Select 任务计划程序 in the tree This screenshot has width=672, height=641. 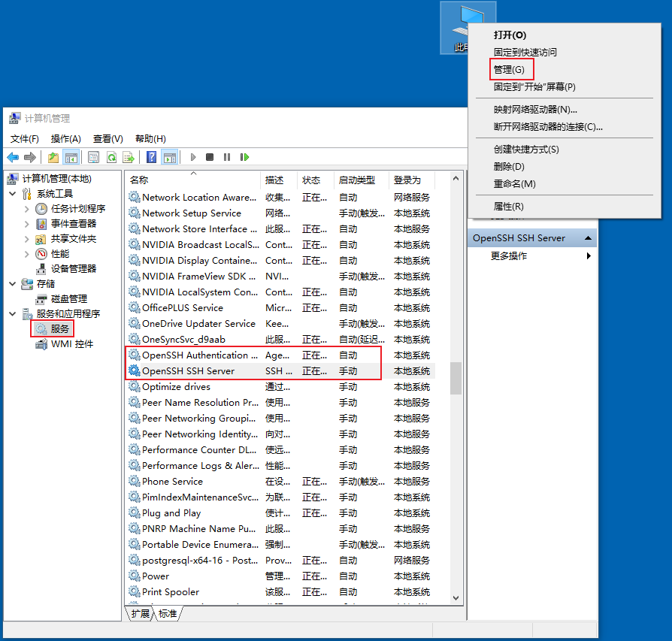pyautogui.click(x=78, y=209)
